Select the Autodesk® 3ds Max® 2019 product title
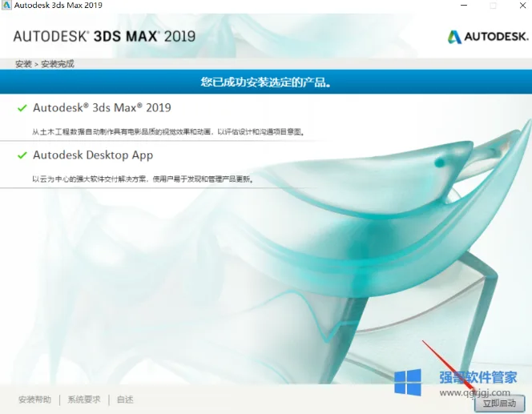This screenshot has width=532, height=414. (x=102, y=108)
